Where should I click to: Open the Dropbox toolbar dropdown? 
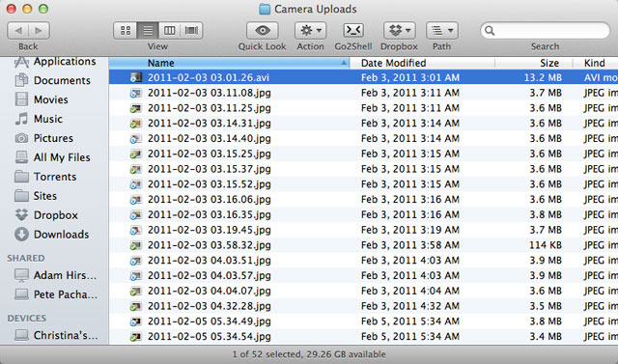tap(400, 30)
